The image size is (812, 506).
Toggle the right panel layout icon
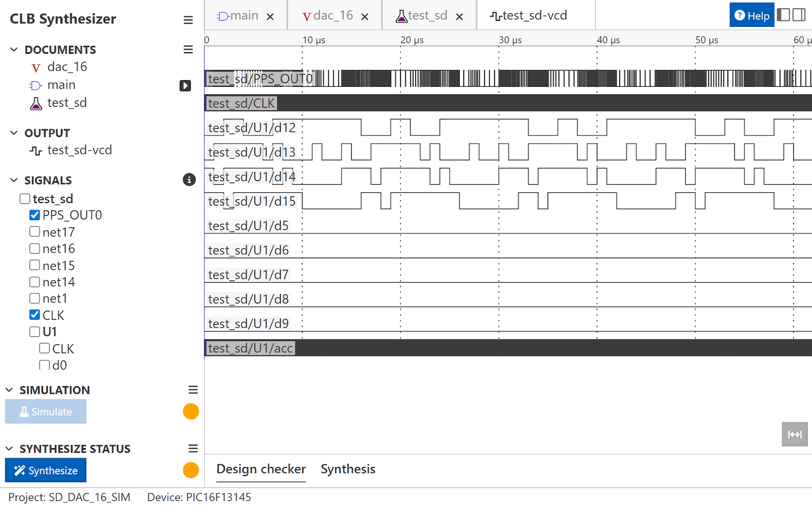click(x=799, y=15)
